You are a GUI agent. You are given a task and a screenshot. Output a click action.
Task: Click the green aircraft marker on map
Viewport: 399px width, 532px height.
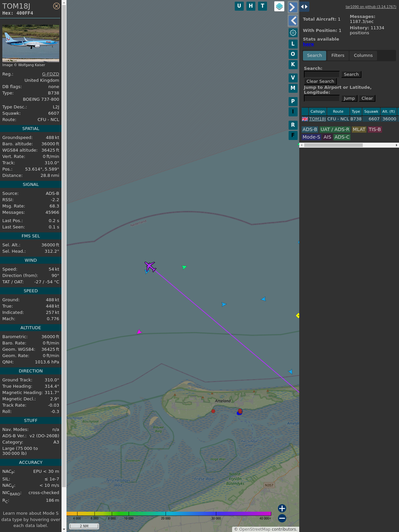click(184, 267)
